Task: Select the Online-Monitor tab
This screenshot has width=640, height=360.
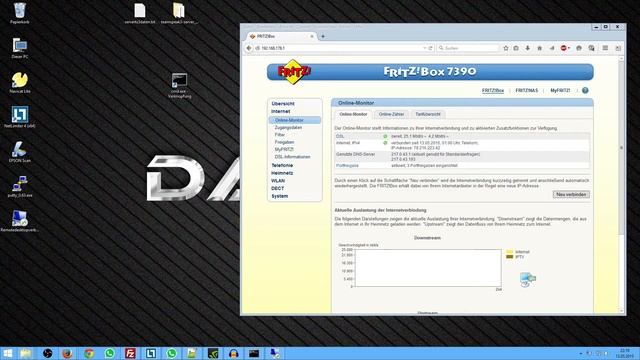Action: tap(353, 114)
